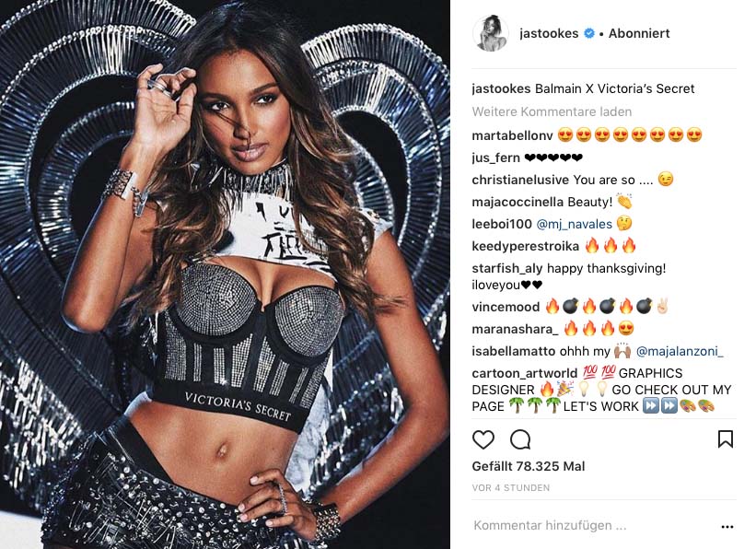Open the vincemood commenter profile
The width and height of the screenshot is (756, 549).
pos(506,307)
